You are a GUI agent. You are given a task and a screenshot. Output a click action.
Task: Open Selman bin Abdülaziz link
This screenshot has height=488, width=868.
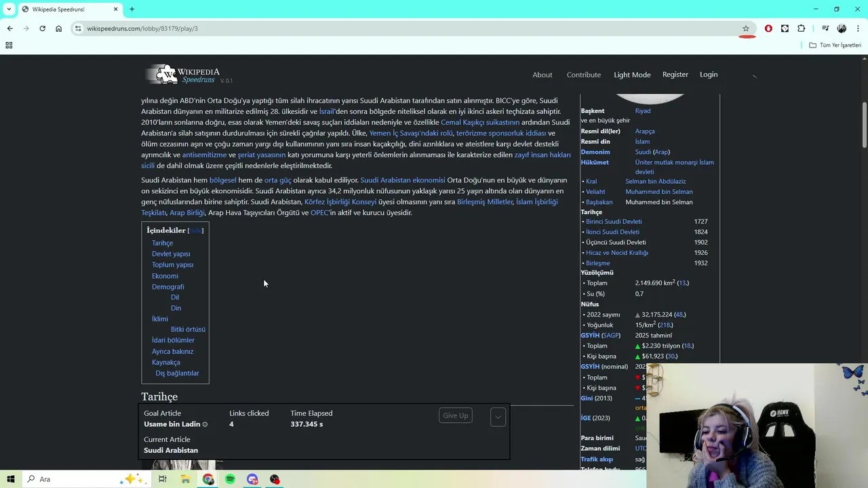[655, 181]
